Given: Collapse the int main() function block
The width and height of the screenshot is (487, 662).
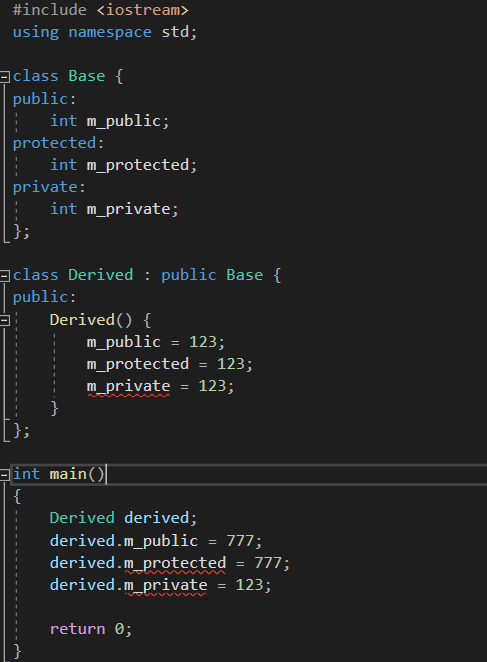Looking at the screenshot, I should click(5, 475).
